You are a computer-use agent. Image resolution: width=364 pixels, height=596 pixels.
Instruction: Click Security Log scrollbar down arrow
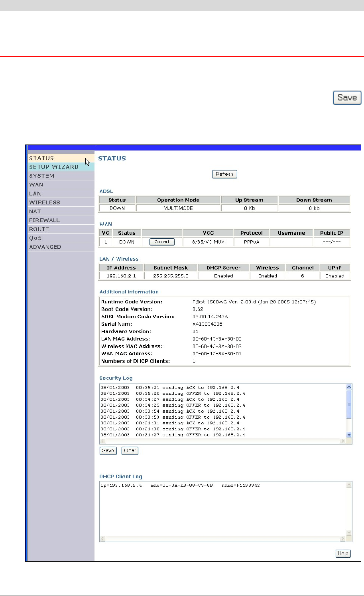pyautogui.click(x=349, y=435)
